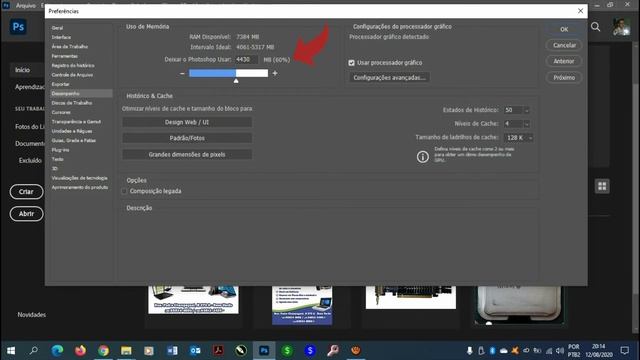
Task: Click the Cancelar button
Action: point(564,45)
